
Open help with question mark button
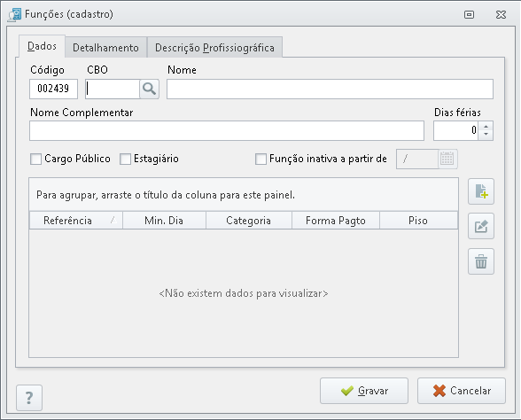[29, 398]
